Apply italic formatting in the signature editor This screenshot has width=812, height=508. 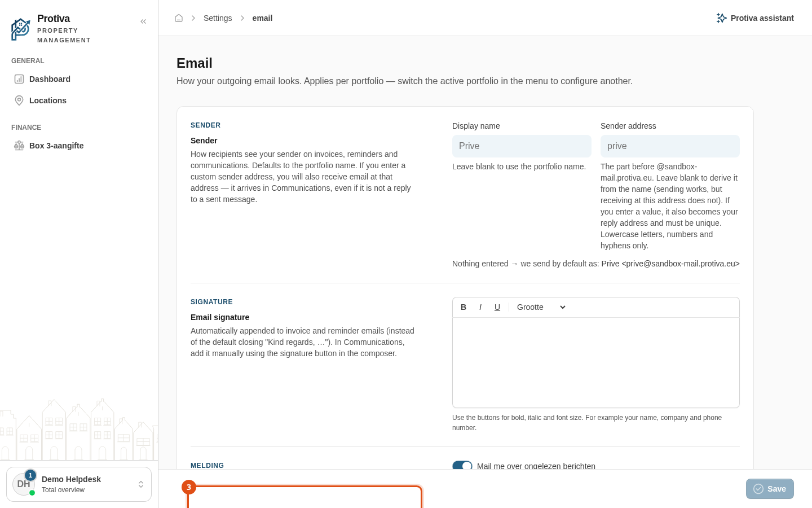(x=480, y=307)
